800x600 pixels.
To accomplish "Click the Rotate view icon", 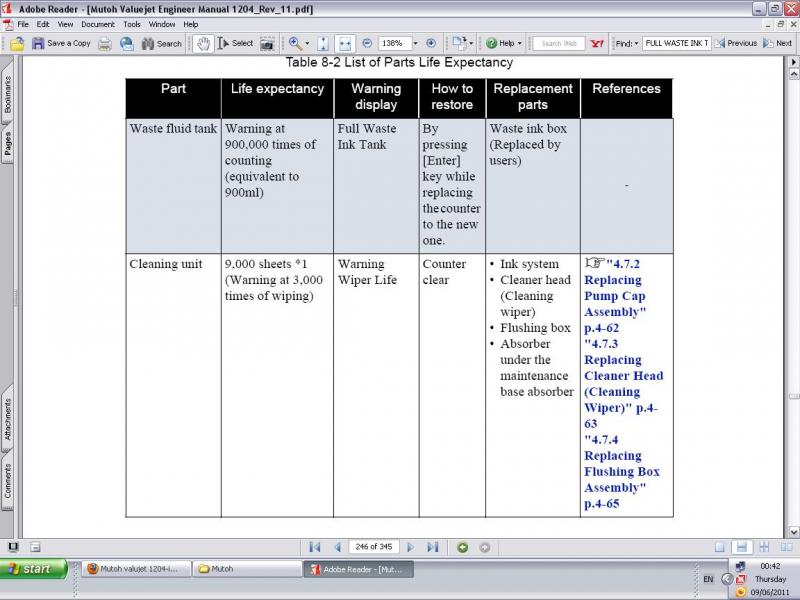I will (x=459, y=43).
